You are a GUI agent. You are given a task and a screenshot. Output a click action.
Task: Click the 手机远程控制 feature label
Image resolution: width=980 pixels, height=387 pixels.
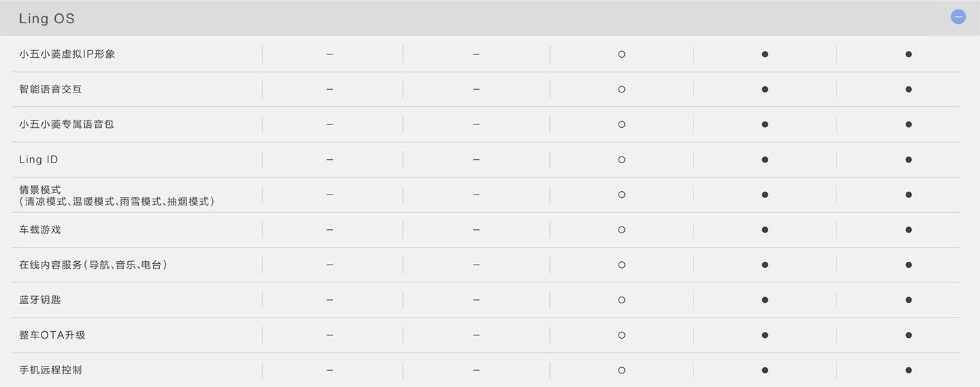pyautogui.click(x=50, y=371)
